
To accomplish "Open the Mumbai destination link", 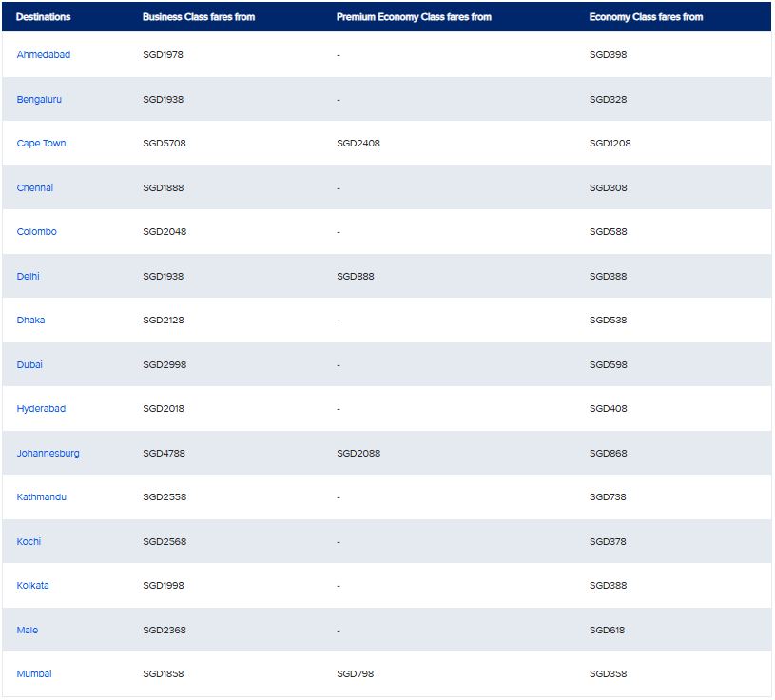I will pos(34,674).
